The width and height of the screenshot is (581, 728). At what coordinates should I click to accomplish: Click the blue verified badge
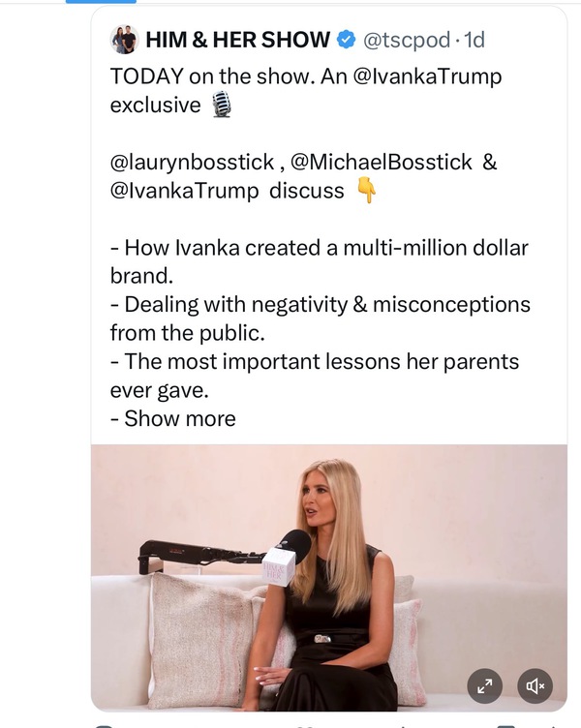(346, 40)
